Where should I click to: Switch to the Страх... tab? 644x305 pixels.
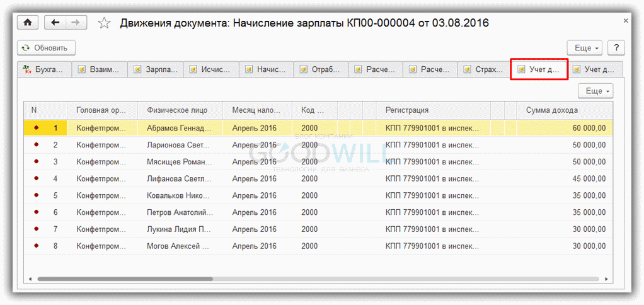coord(483,69)
